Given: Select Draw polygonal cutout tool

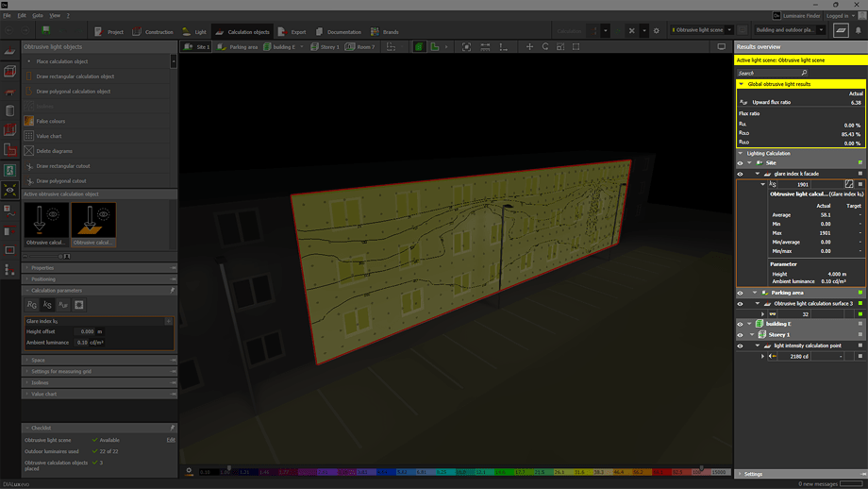Looking at the screenshot, I should pyautogui.click(x=60, y=181).
